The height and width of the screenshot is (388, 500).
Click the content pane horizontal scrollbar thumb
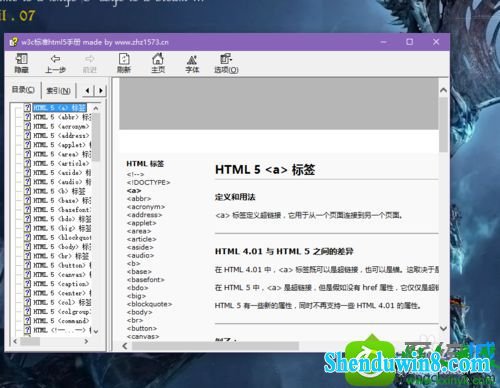coord(215,346)
